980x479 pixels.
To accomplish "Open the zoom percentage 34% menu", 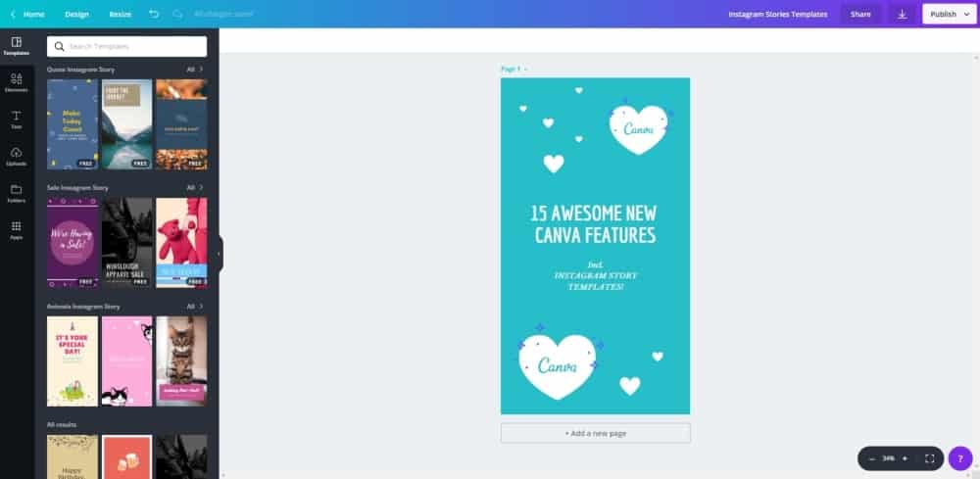I will pyautogui.click(x=888, y=458).
